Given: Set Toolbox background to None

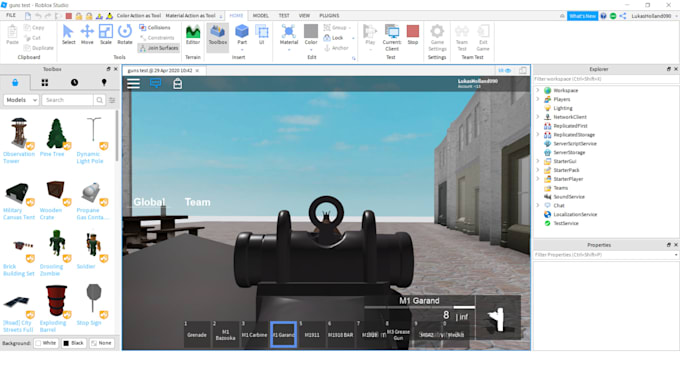Looking at the screenshot, I should 101,343.
